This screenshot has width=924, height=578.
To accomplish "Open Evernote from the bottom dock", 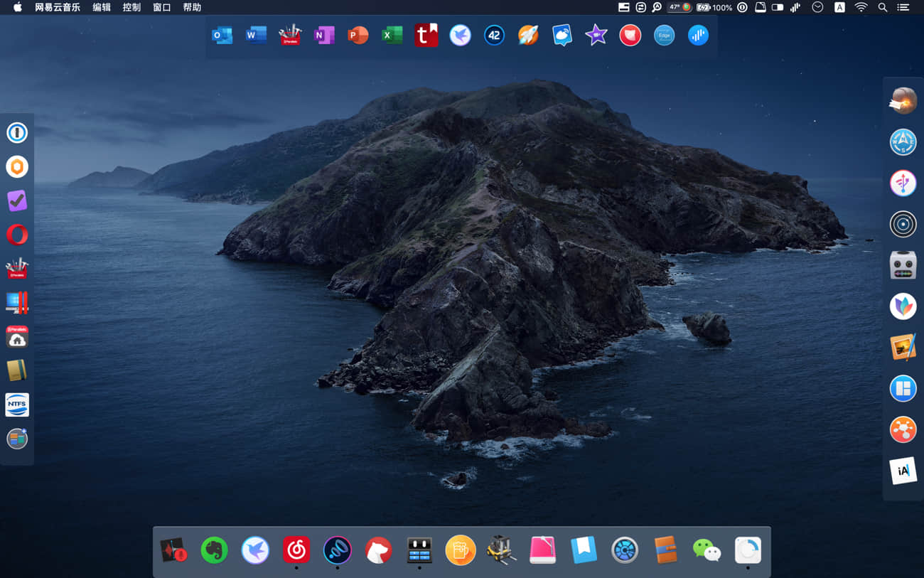I will [214, 550].
